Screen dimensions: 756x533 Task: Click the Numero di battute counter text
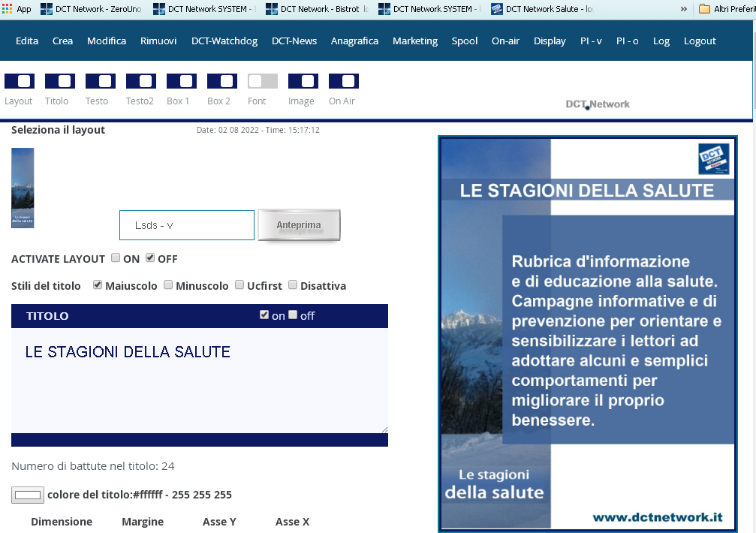tap(93, 466)
